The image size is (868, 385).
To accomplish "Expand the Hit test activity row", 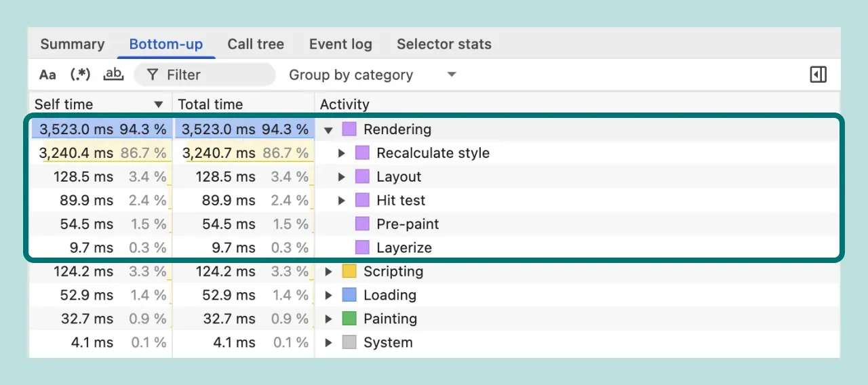I will [x=342, y=201].
